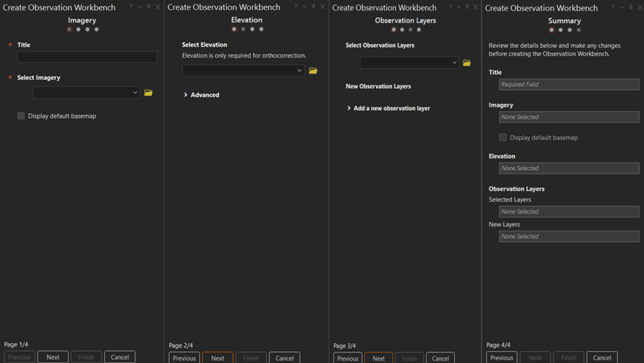Close the Elevation pane
Viewport: 644px width, 363px height.
322,7
